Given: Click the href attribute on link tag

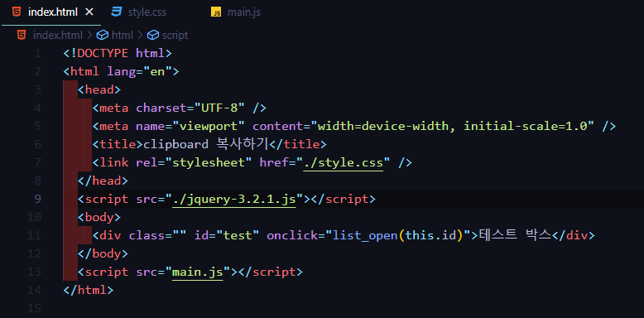Looking at the screenshot, I should click(x=274, y=162).
